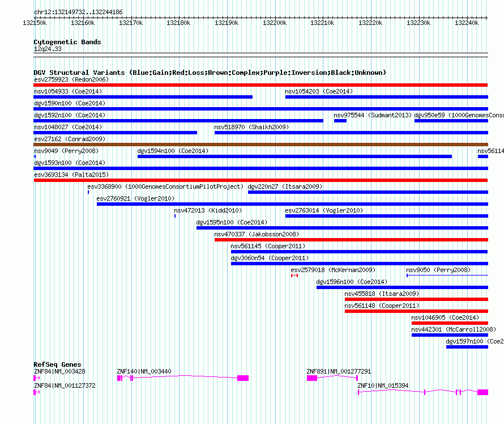The width and height of the screenshot is (504, 424).
Task: Click the ZNF140 large terminal exon block
Action: (x=243, y=378)
